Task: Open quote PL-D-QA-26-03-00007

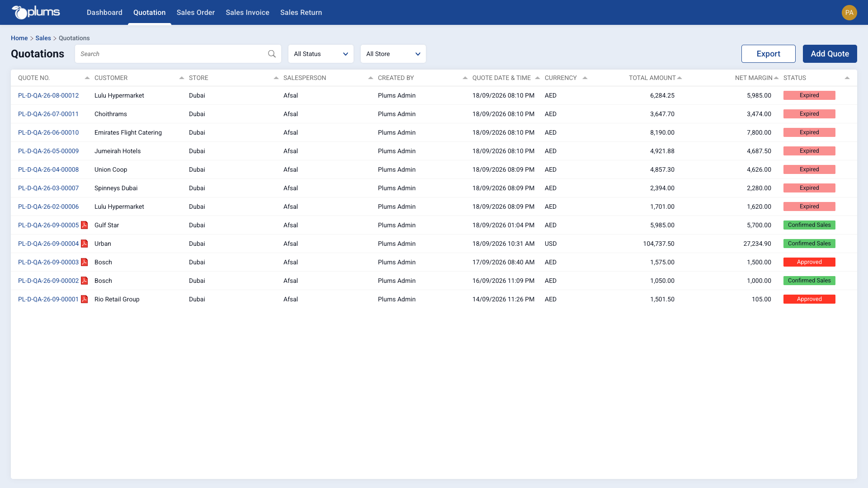Action: click(48, 188)
